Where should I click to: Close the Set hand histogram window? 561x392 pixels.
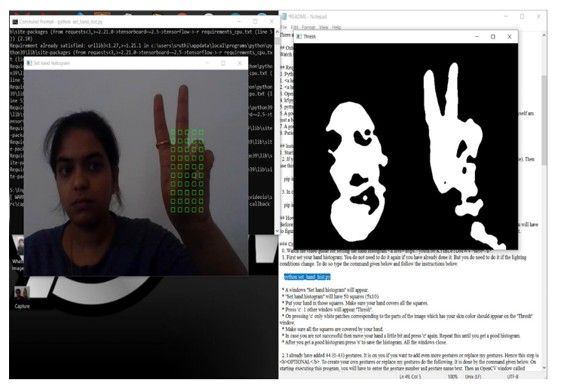[x=240, y=63]
